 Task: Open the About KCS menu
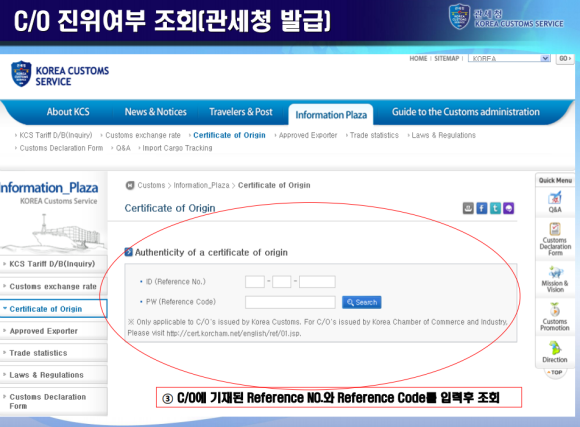coord(68,112)
